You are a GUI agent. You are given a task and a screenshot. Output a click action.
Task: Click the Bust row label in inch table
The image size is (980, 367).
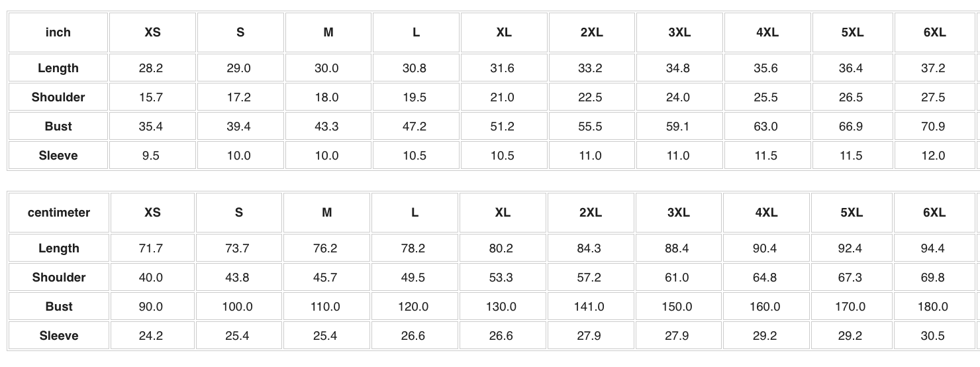[x=58, y=127]
